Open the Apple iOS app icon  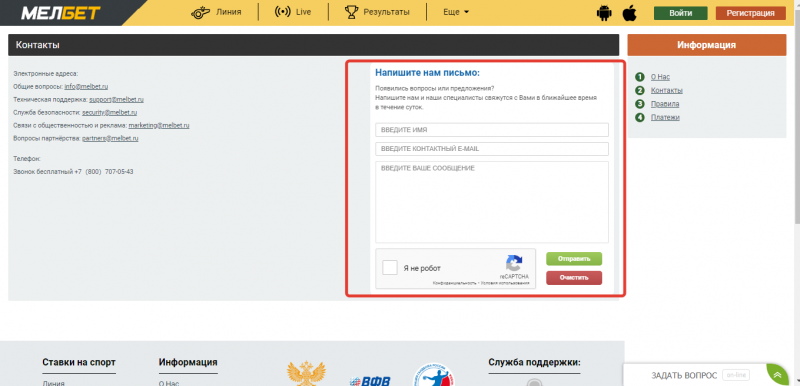click(x=630, y=13)
